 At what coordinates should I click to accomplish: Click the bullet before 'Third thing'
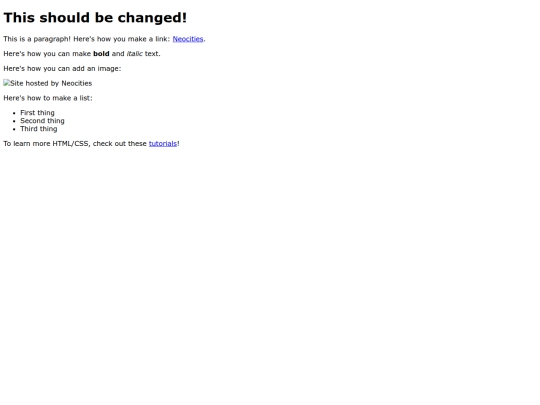pos(14,129)
